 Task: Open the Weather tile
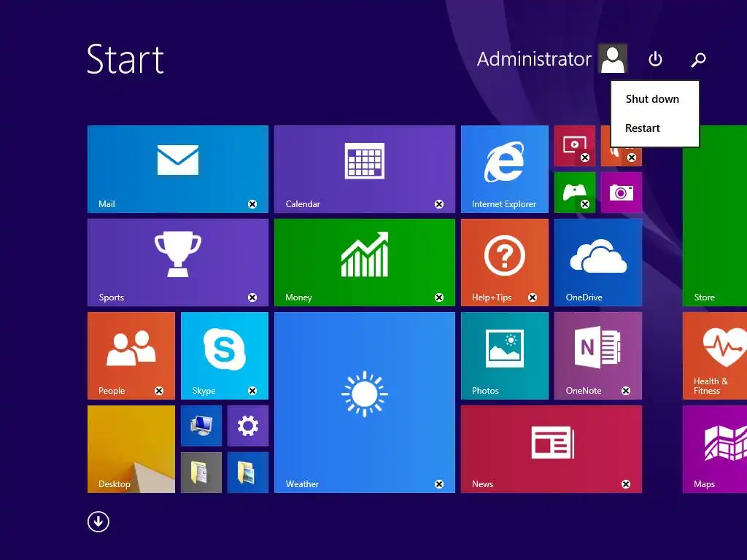(x=365, y=402)
